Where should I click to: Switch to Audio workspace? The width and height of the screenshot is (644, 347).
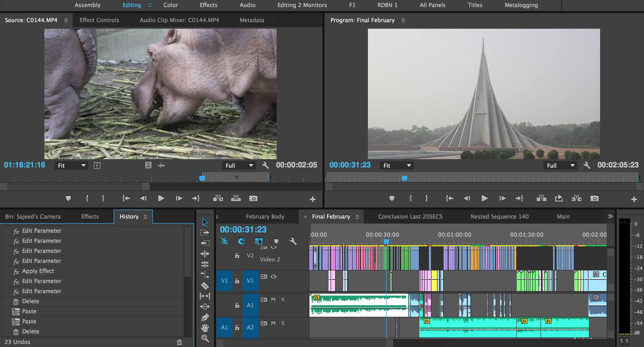point(247,5)
